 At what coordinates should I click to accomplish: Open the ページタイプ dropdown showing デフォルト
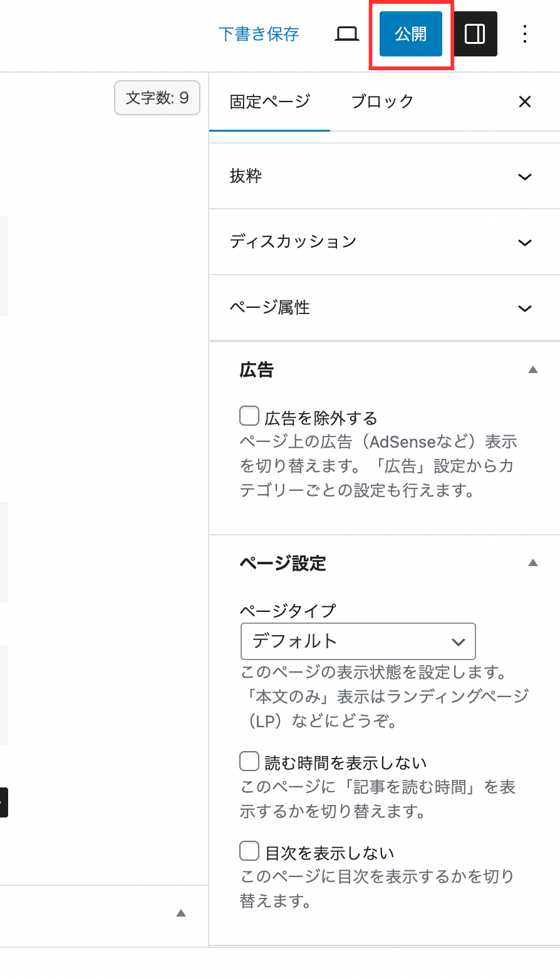pos(358,641)
